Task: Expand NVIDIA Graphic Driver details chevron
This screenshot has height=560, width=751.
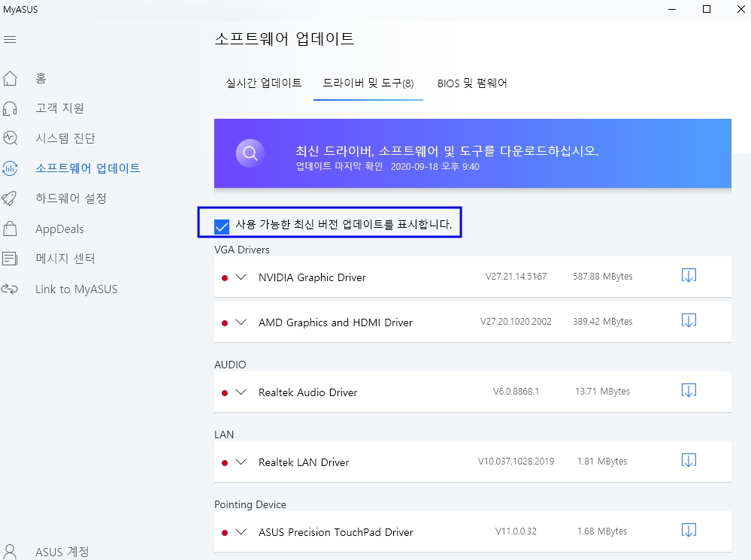Action: click(241, 277)
